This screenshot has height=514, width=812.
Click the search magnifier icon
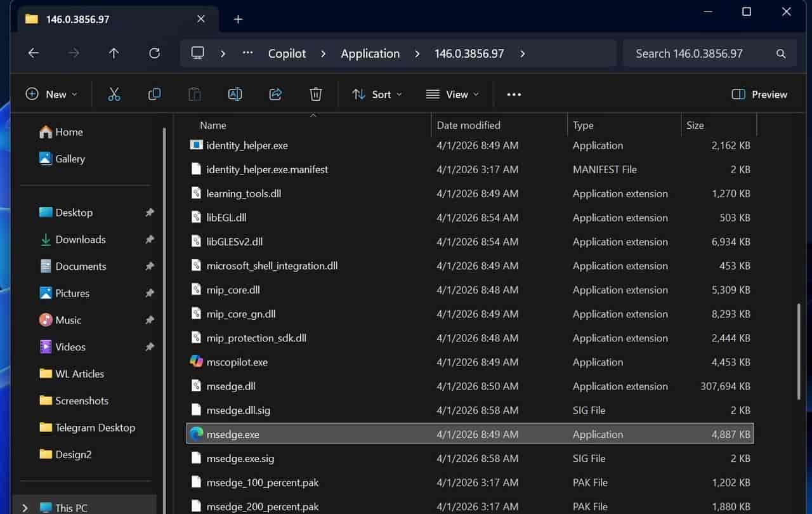coord(781,54)
